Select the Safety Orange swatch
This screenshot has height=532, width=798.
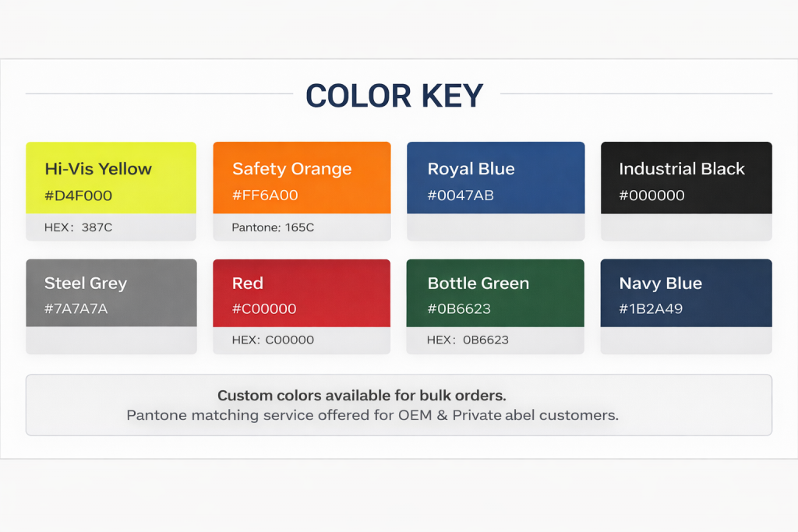(x=302, y=177)
